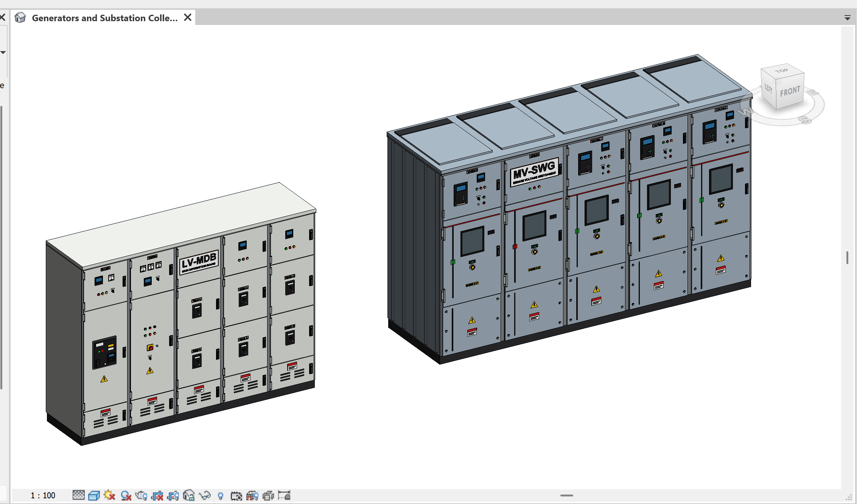Image resolution: width=857 pixels, height=504 pixels.
Task: Click the 3D view icon on the tab
Action: 20,17
